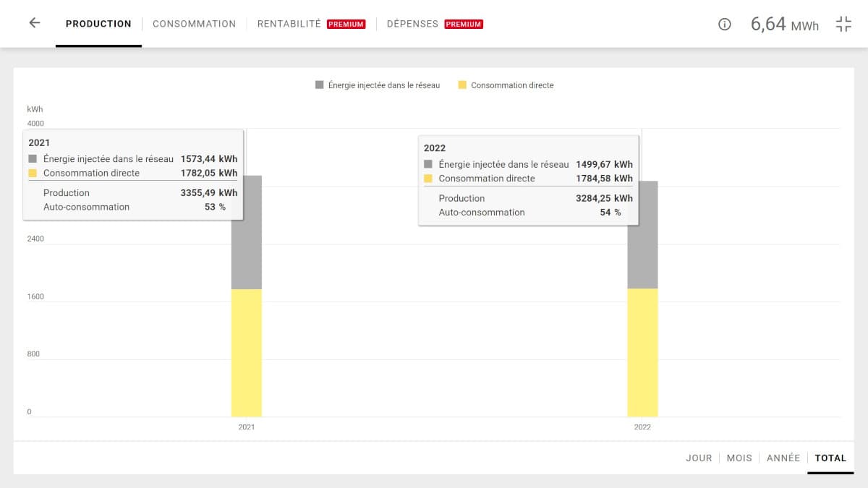Open the info circle icon

point(724,24)
